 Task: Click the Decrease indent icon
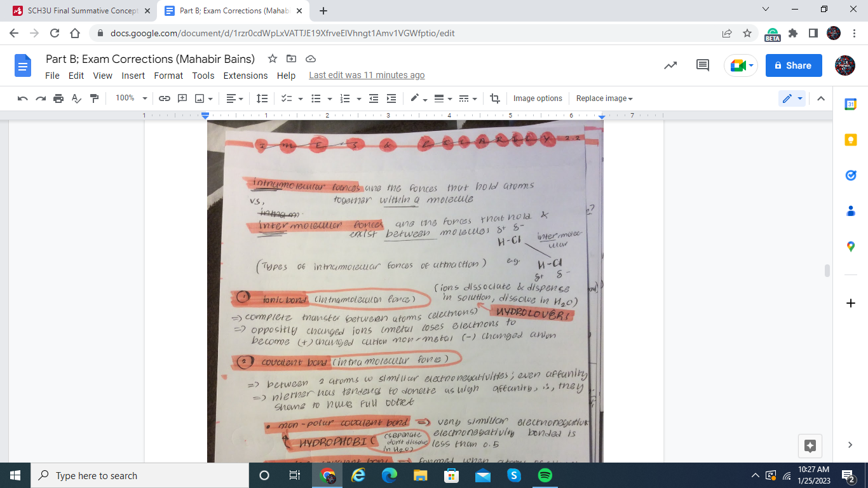pyautogui.click(x=374, y=98)
